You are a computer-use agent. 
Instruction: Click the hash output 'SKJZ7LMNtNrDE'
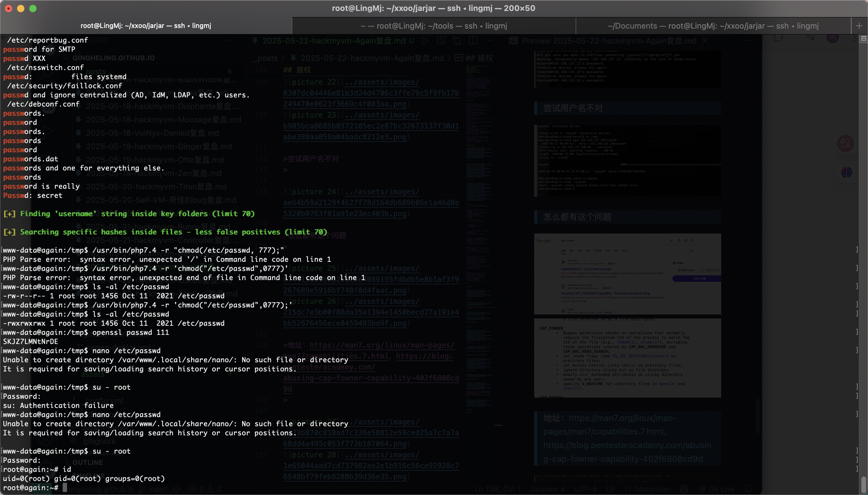point(31,342)
